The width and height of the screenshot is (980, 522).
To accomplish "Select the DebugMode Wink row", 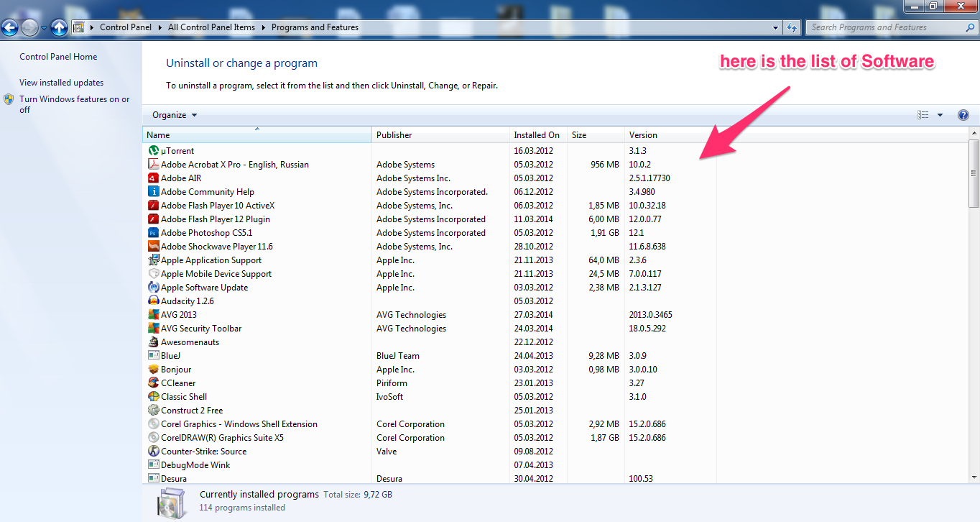I will pyautogui.click(x=430, y=465).
